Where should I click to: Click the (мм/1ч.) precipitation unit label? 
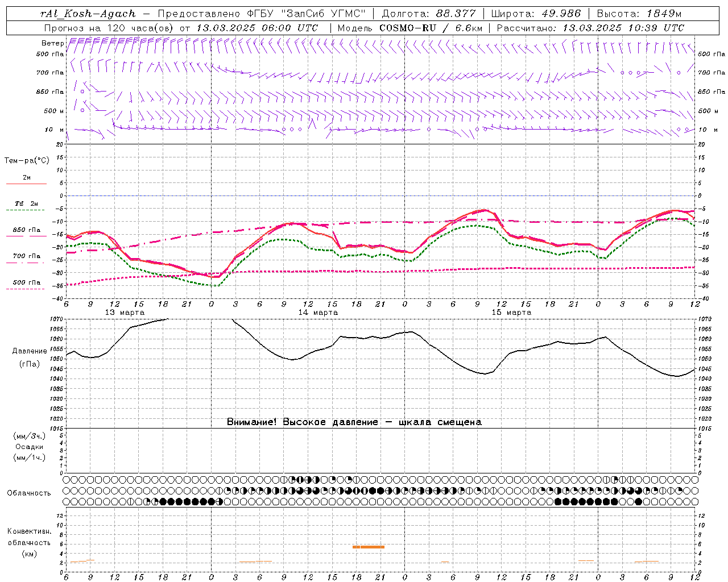29,458
